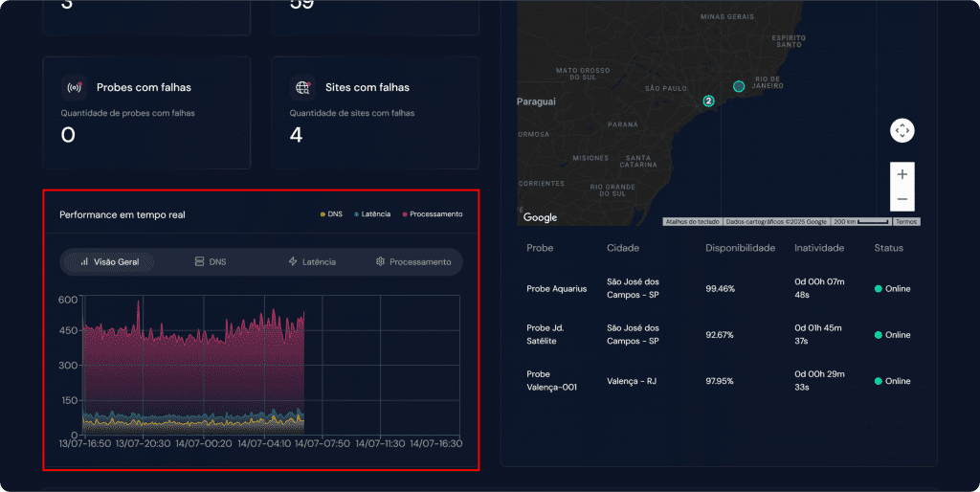Click the 14/07-07:50 x-axis label
The height and width of the screenshot is (492, 980).
pos(323,444)
